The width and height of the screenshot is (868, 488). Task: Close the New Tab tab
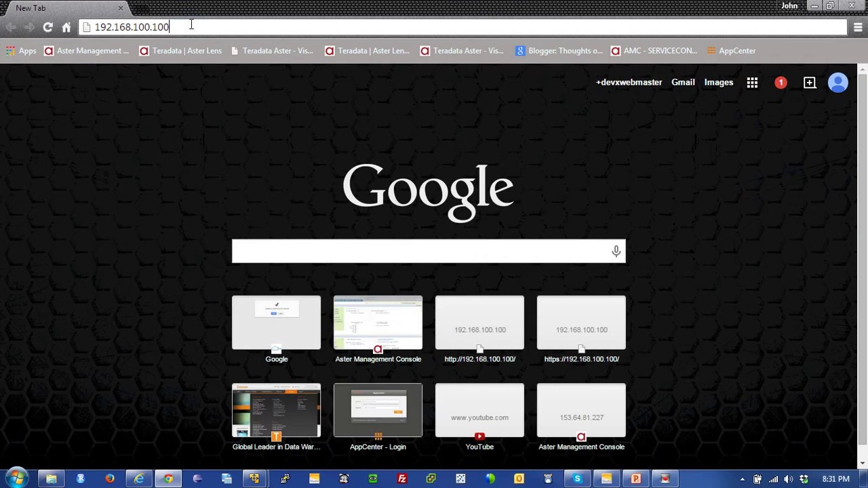[121, 8]
